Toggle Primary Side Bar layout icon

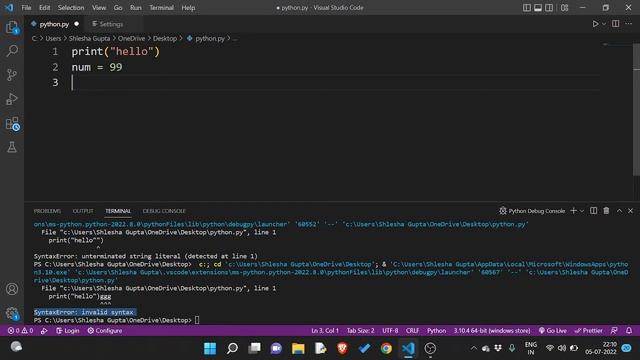pyautogui.click(x=527, y=8)
